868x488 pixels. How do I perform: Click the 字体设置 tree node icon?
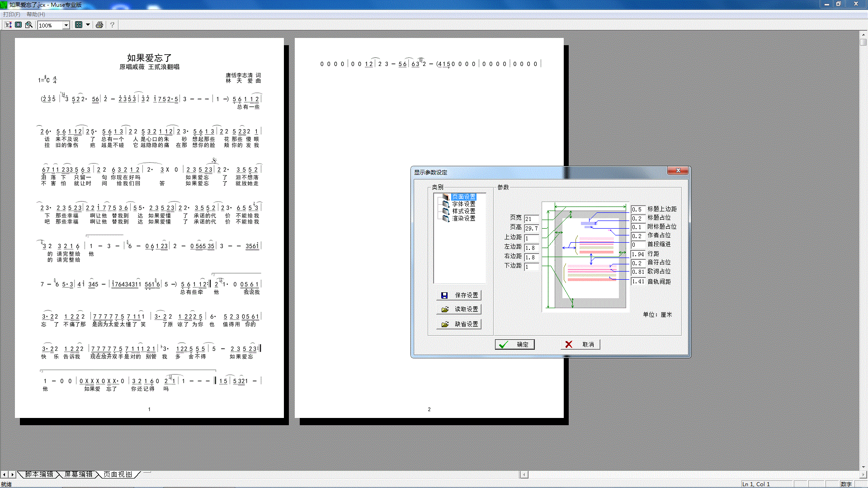click(x=446, y=204)
